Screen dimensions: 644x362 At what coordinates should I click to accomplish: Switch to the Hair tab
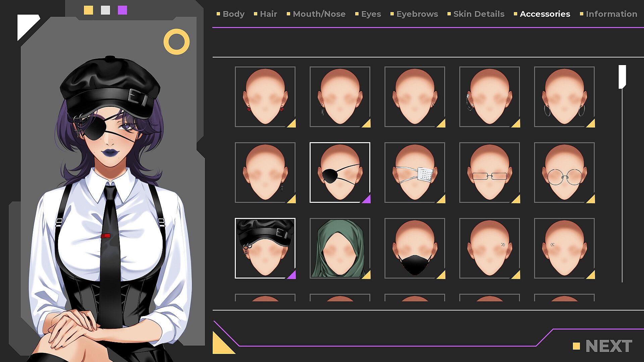point(268,14)
